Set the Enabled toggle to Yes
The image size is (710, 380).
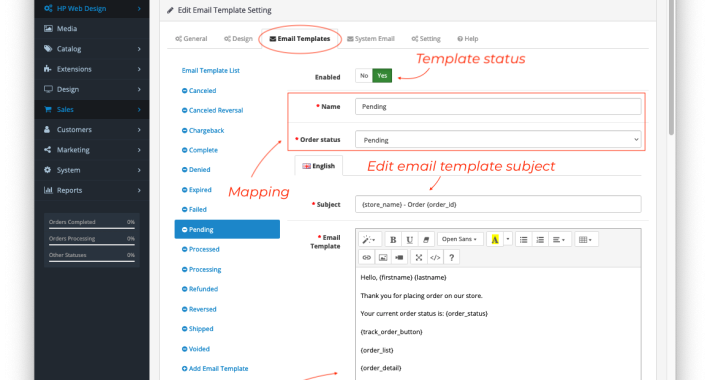[x=382, y=76]
